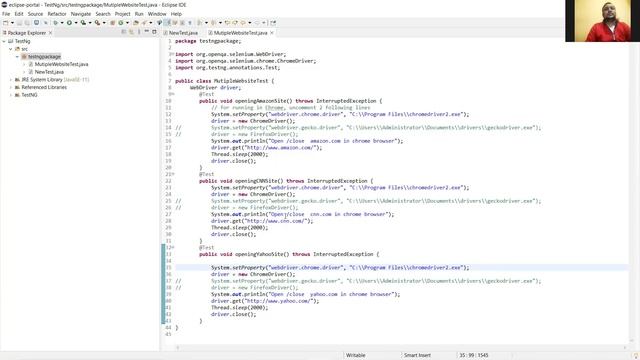Click the New Java Package toolbar icon

pyautogui.click(x=113, y=23)
